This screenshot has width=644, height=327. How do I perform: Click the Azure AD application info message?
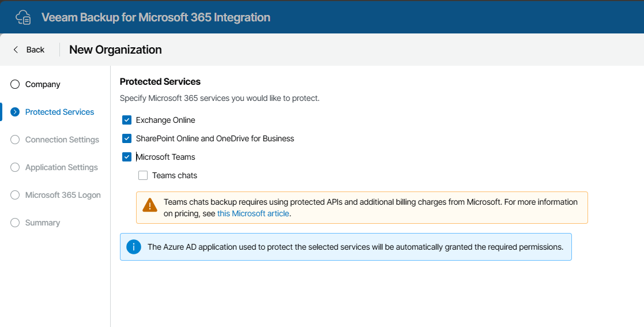[355, 247]
